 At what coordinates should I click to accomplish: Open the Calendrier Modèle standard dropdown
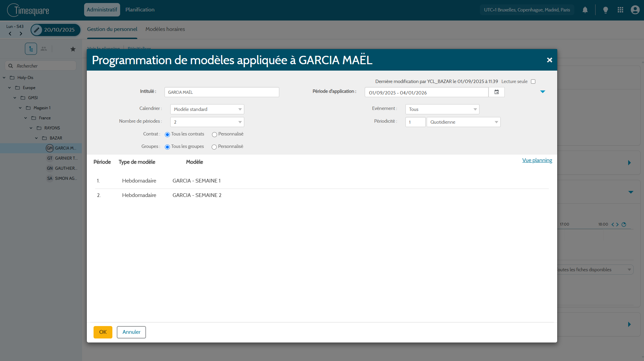(x=207, y=109)
